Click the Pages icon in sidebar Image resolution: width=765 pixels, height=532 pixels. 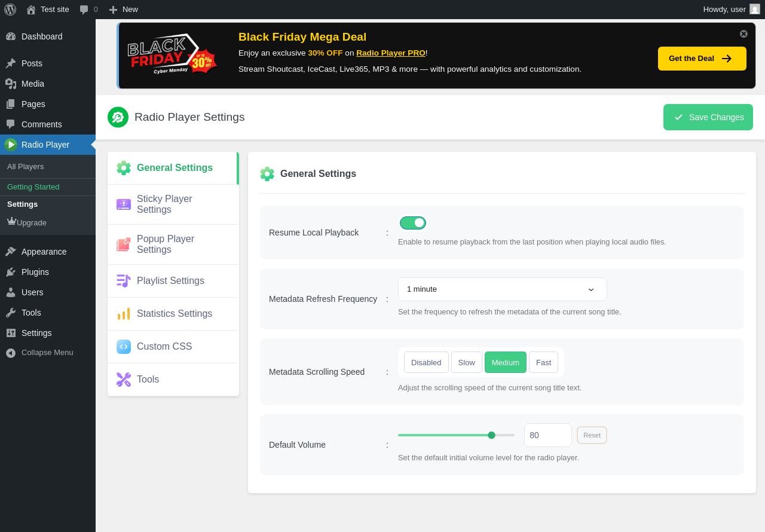pyautogui.click(x=11, y=104)
